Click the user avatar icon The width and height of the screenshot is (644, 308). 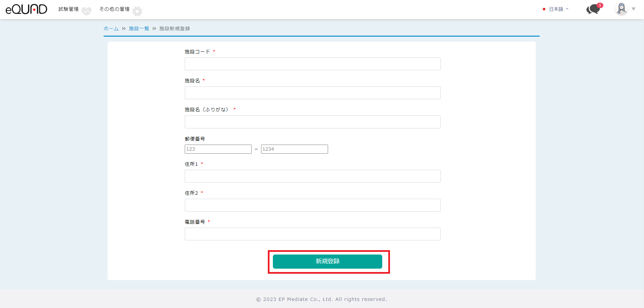pos(621,9)
